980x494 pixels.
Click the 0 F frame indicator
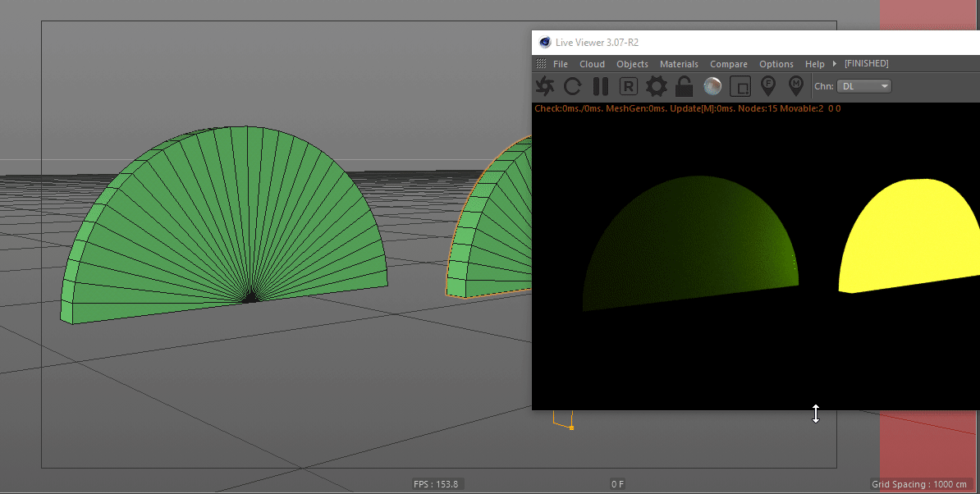617,484
